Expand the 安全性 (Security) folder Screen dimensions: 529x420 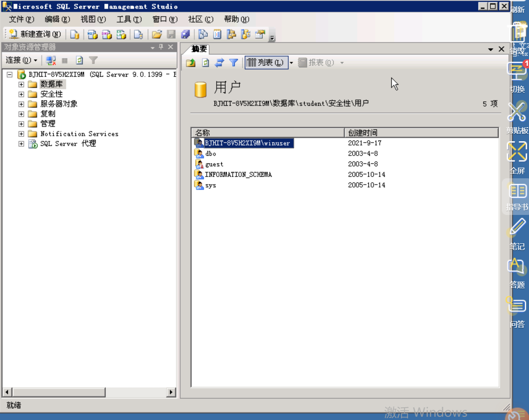pos(21,94)
